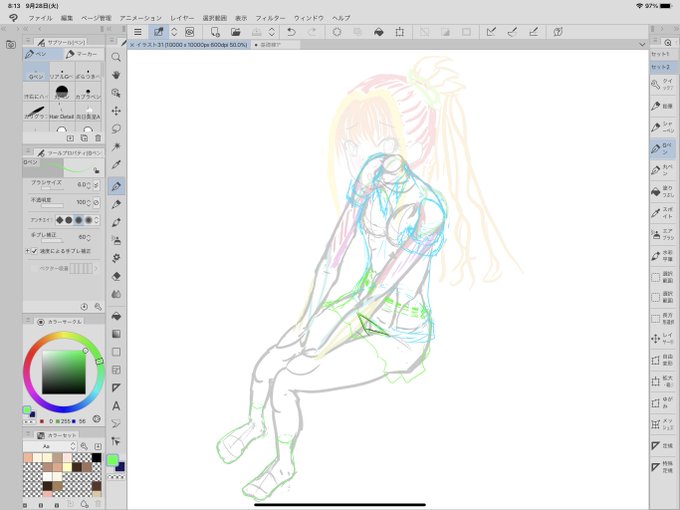Viewport: 680px width, 510px height.
Task: Adjust stabilization stepper arrows
Action: (x=88, y=238)
